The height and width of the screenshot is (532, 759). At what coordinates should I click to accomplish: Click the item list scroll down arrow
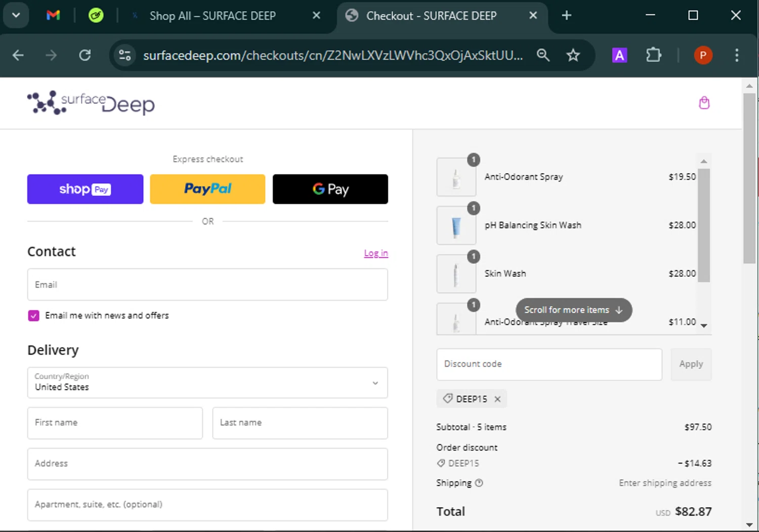click(703, 325)
